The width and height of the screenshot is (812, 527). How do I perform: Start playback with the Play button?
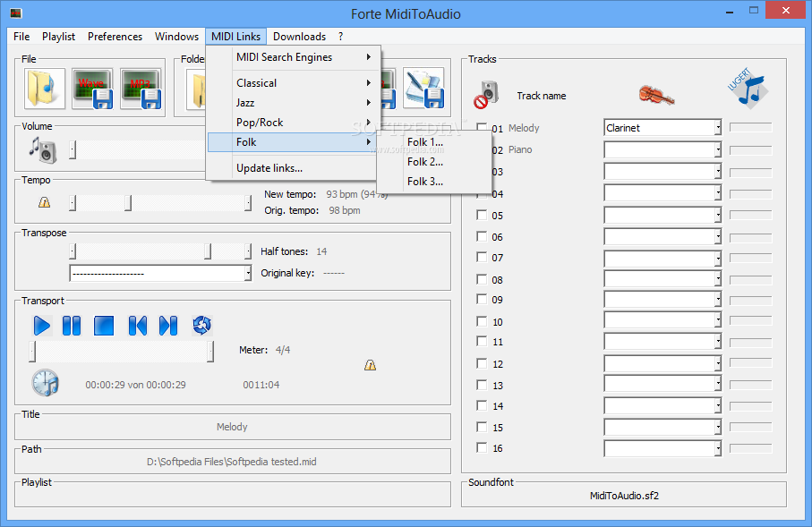point(41,326)
